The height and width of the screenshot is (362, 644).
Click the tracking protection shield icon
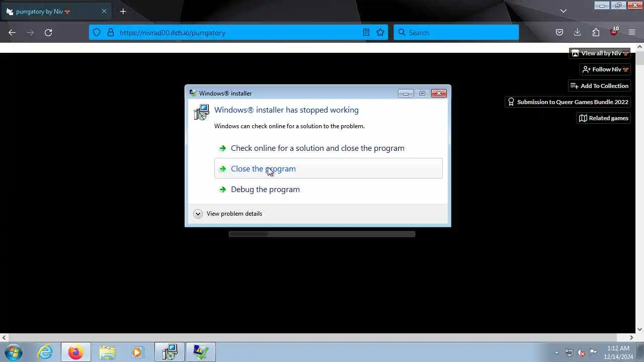coord(97,33)
